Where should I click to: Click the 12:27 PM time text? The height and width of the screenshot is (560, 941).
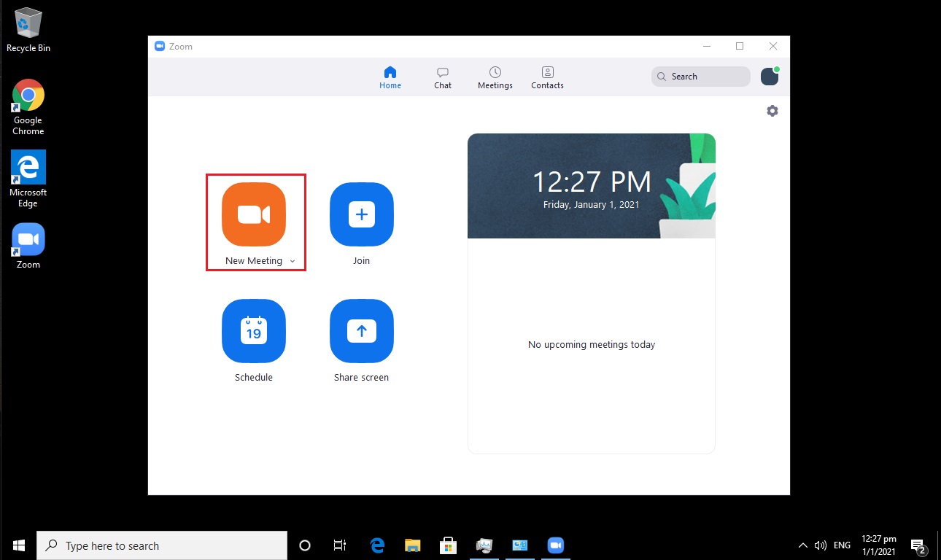click(592, 182)
